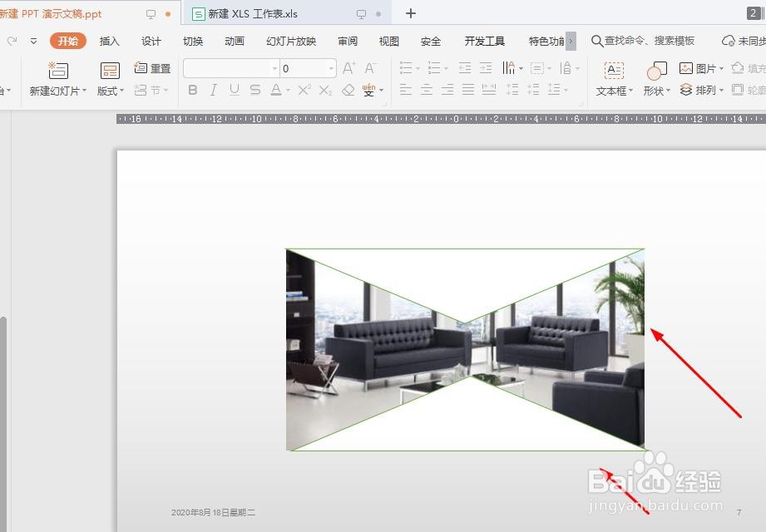Image resolution: width=766 pixels, height=532 pixels.
Task: Open the quick access toolbar customize arrow
Action: point(34,41)
